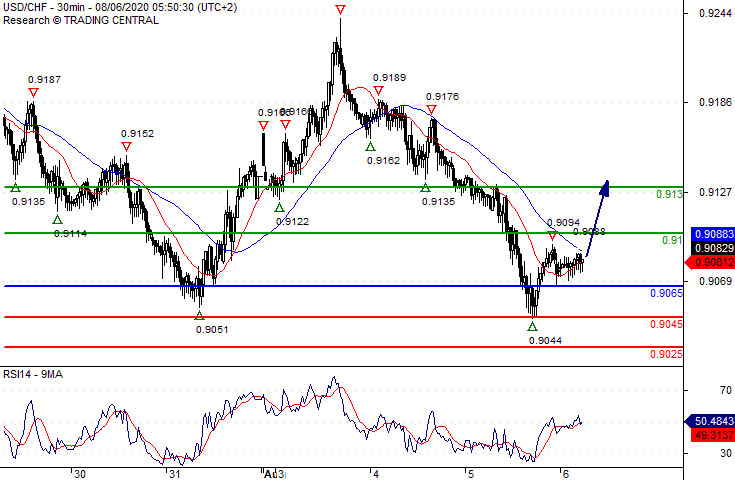735x480 pixels.
Task: Click the 31 date label on the time axis
Action: click(x=175, y=474)
